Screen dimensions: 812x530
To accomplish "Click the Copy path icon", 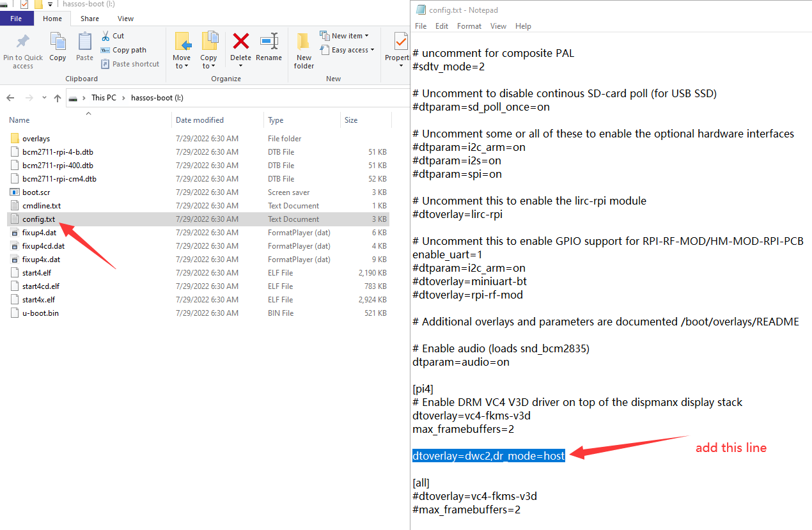I will [x=105, y=50].
